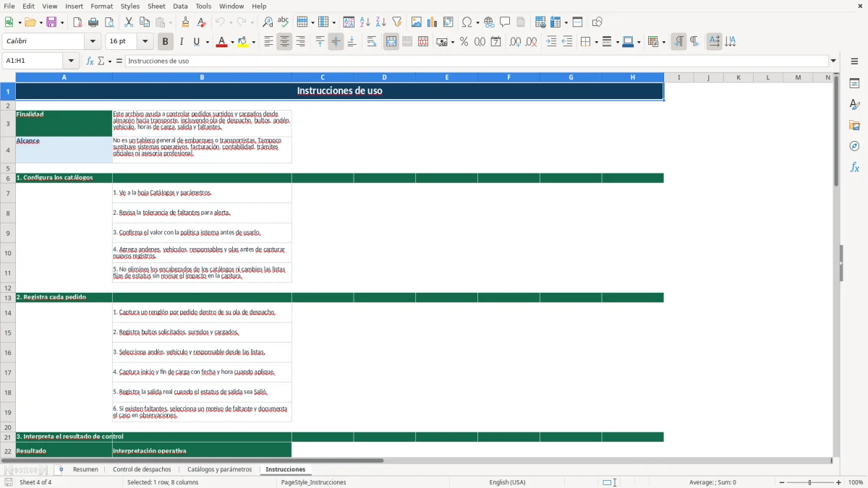
Task: Open the Font Name dropdown
Action: (x=93, y=42)
